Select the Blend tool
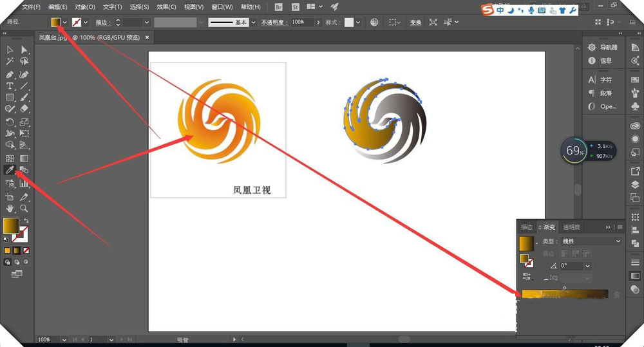This screenshot has height=347, width=644. pos(24,169)
